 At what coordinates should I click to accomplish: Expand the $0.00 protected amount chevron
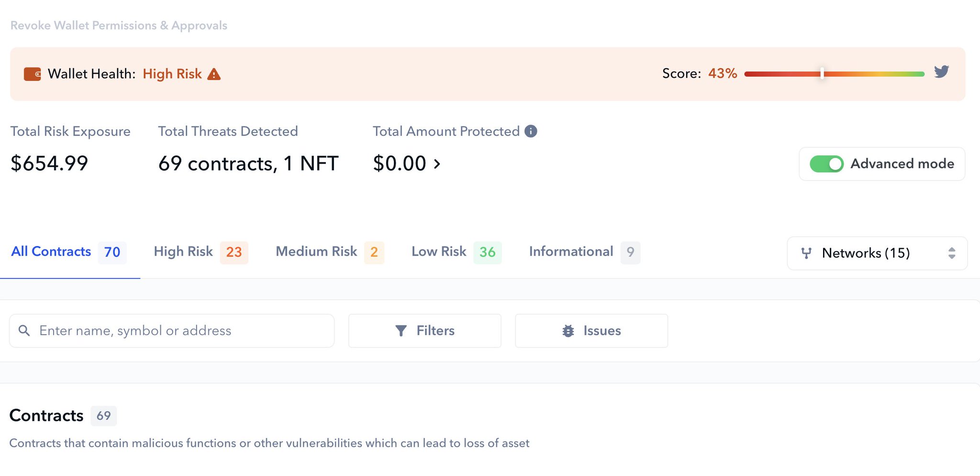click(x=437, y=164)
